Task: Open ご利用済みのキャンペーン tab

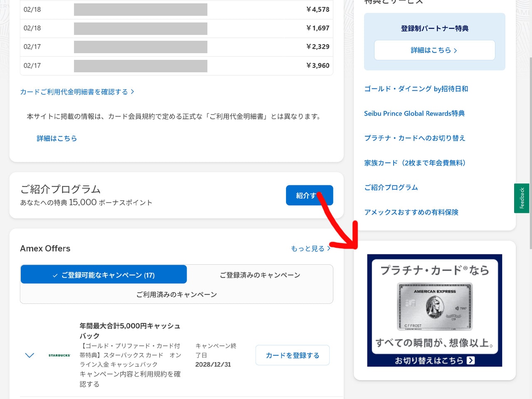Action: click(177, 294)
